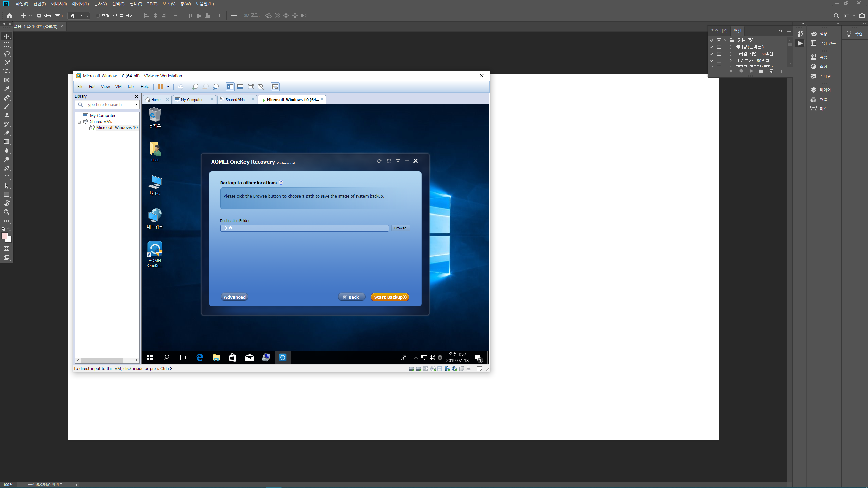The height and width of the screenshot is (488, 868).
Task: Select the Rectangle shape tool
Action: 7,195
